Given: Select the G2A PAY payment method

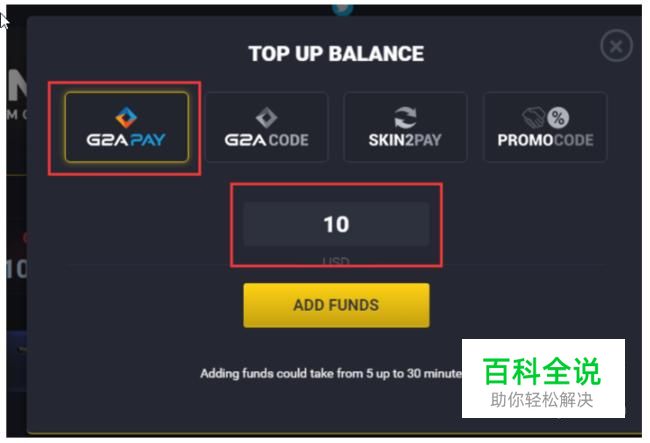Looking at the screenshot, I should tap(127, 127).
